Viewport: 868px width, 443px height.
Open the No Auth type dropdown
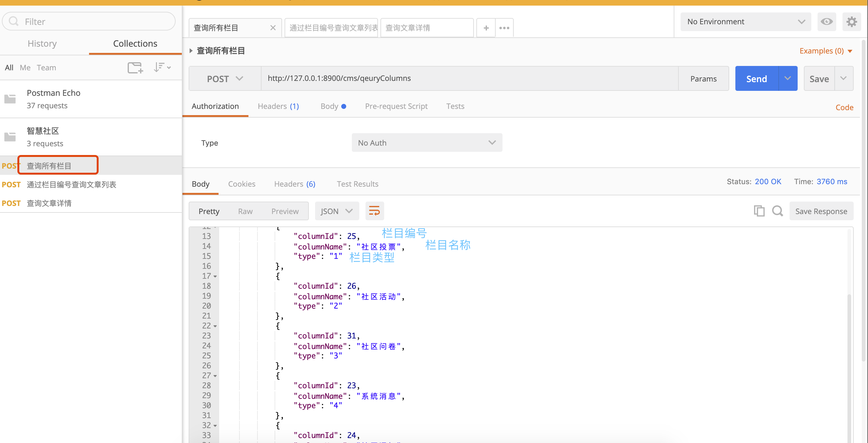427,143
